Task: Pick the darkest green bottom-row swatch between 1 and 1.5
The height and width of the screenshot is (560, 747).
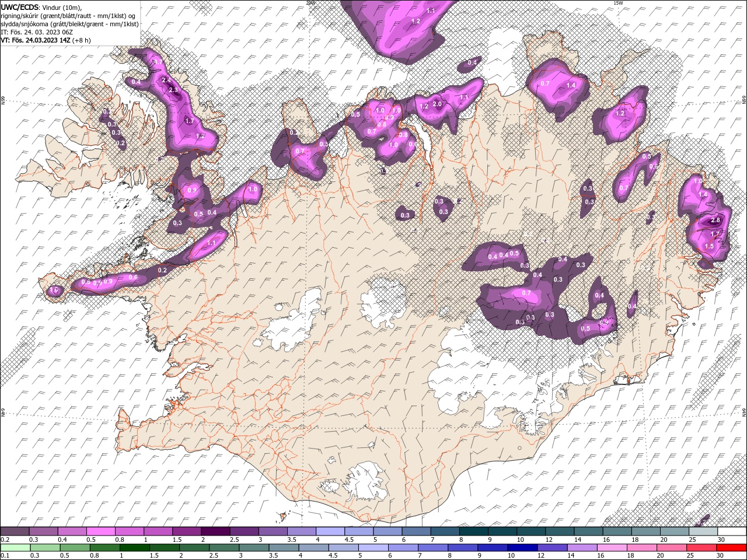Action: click(135, 548)
